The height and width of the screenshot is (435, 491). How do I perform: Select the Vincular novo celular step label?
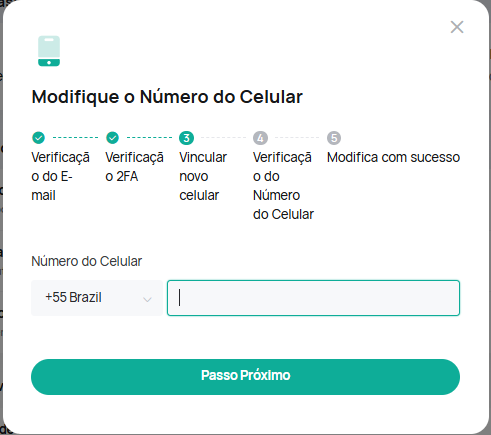pyautogui.click(x=203, y=176)
